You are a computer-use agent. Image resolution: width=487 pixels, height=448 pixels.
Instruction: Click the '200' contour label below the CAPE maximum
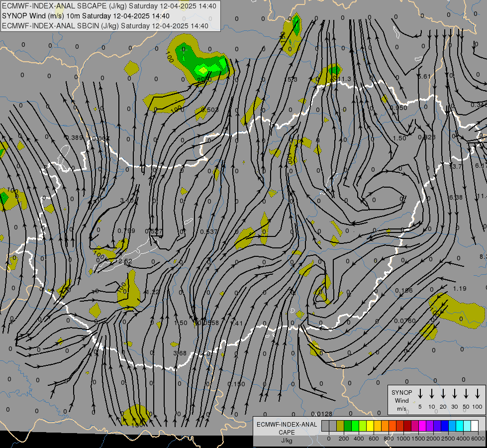point(204,80)
